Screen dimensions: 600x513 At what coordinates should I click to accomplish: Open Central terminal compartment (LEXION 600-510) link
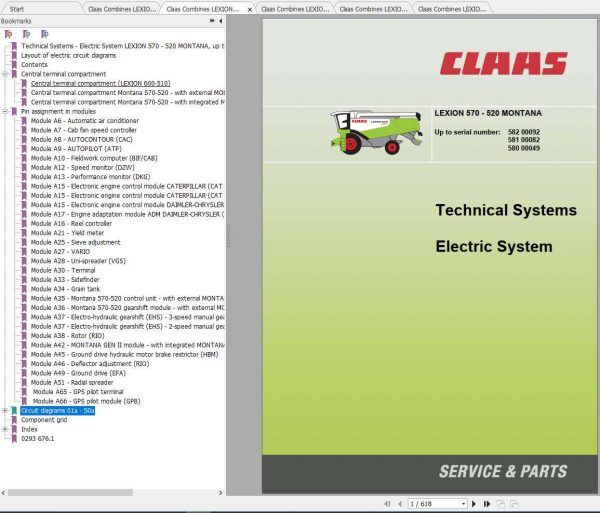[x=100, y=83]
